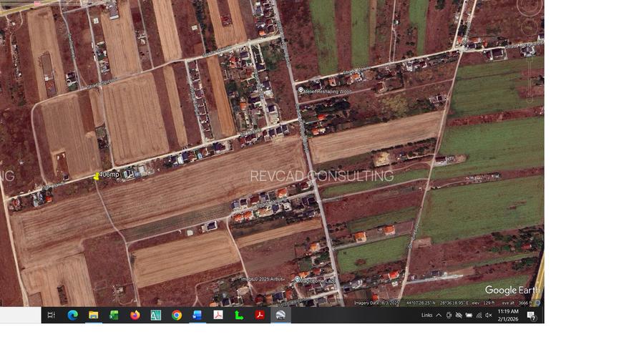The image size is (644, 362).
Task: Open File Explorer from the taskbar
Action: pos(93,315)
